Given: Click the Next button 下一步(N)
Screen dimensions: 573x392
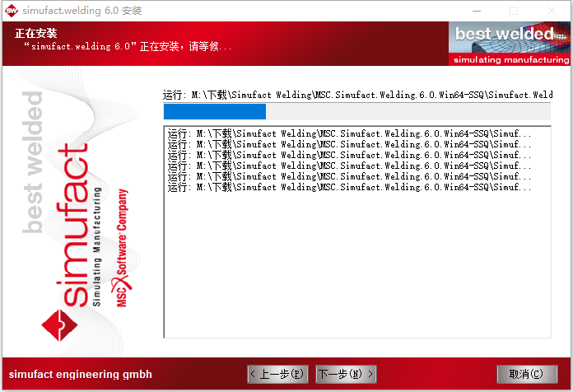Looking at the screenshot, I should click(x=346, y=374).
